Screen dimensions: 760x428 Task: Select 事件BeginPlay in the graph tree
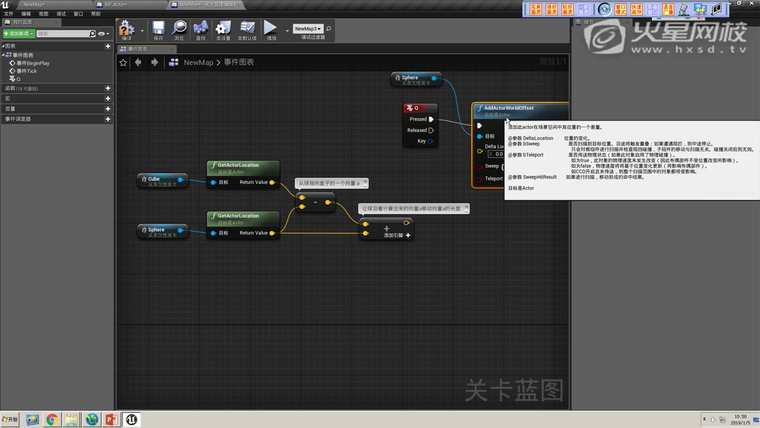coord(32,62)
